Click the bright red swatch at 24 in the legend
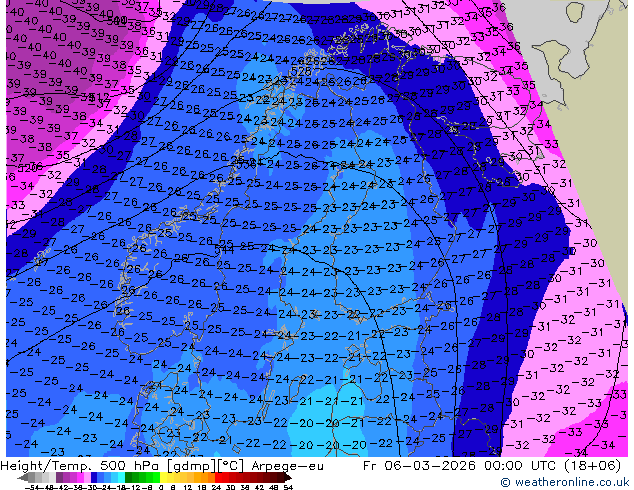 tap(218, 478)
